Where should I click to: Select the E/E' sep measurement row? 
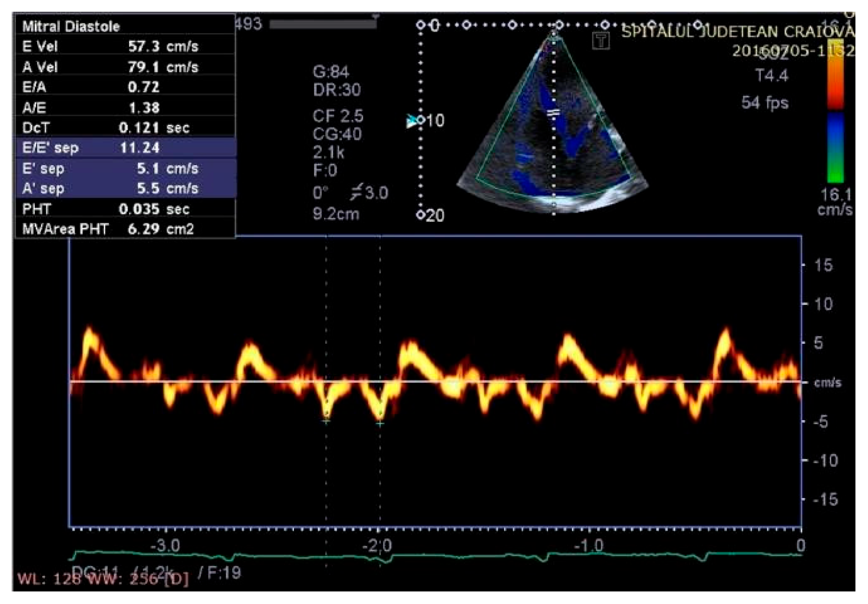tap(125, 148)
